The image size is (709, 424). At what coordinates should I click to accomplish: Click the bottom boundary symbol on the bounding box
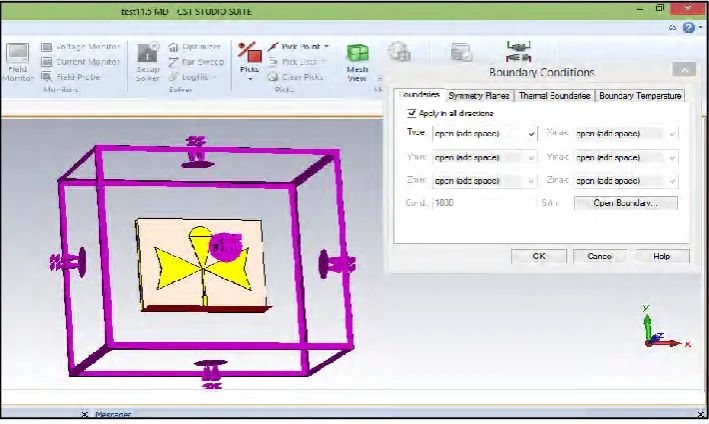point(211,374)
